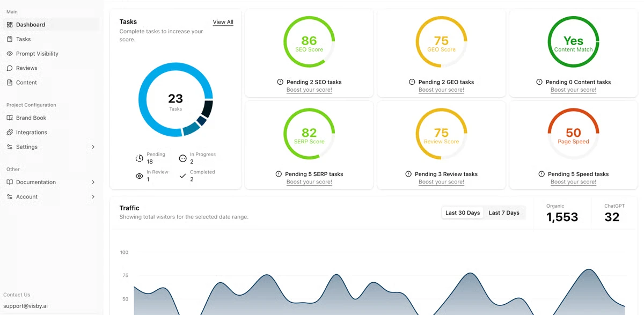The width and height of the screenshot is (644, 315).
Task: Click the Review Score 75 gauge
Action: click(x=441, y=134)
